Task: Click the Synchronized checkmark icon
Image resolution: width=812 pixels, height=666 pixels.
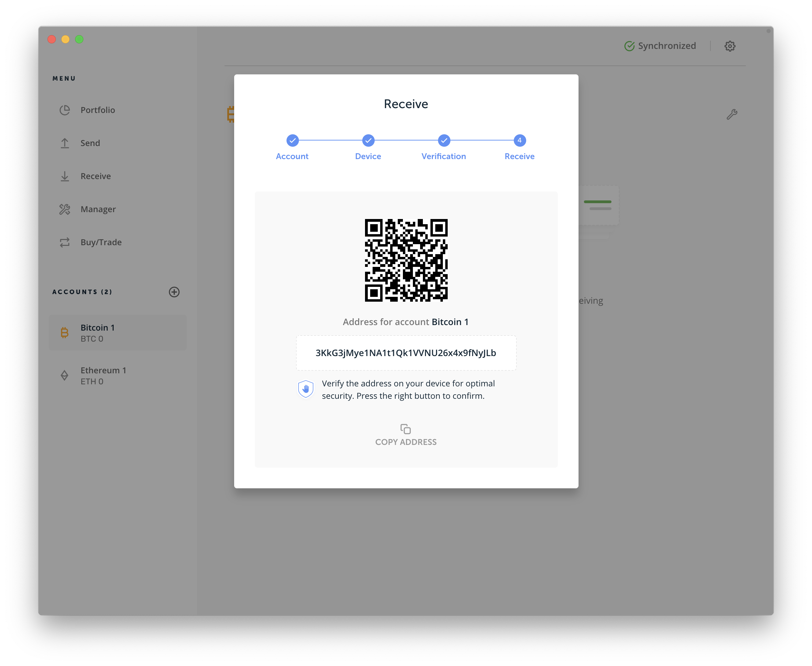Action: 629,46
